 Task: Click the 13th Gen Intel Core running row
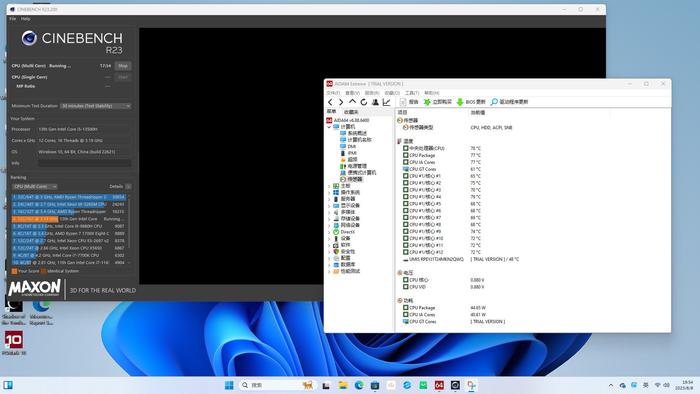[x=69, y=219]
